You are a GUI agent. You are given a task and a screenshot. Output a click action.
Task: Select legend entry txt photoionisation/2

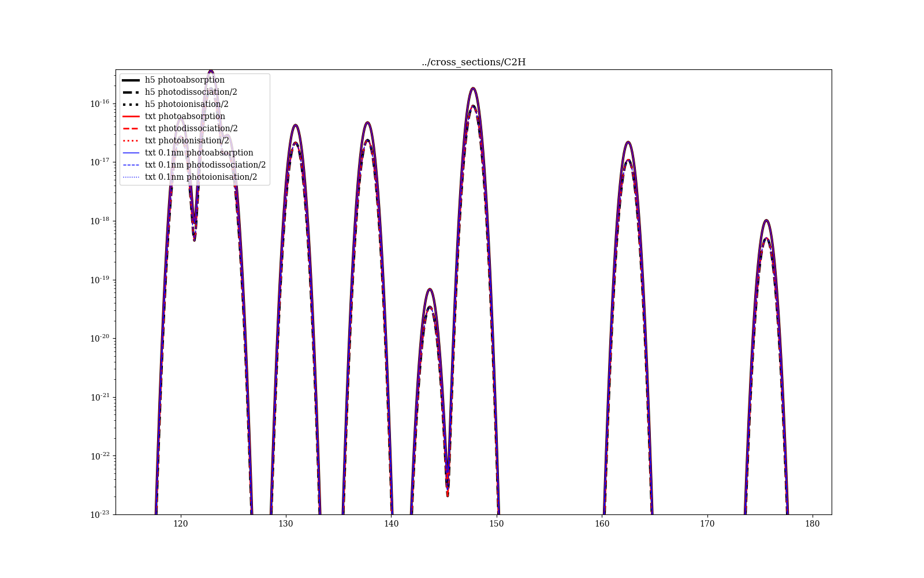click(176, 140)
